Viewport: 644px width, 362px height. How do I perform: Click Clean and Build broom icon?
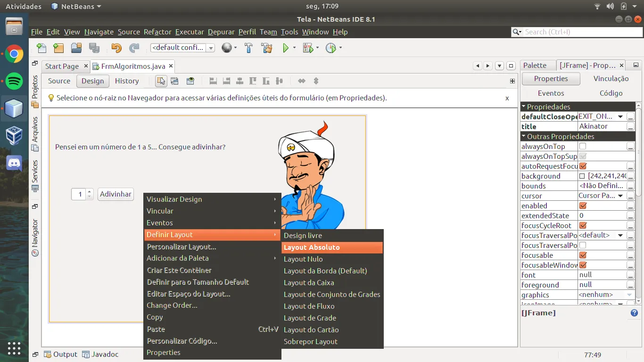pyautogui.click(x=266, y=48)
